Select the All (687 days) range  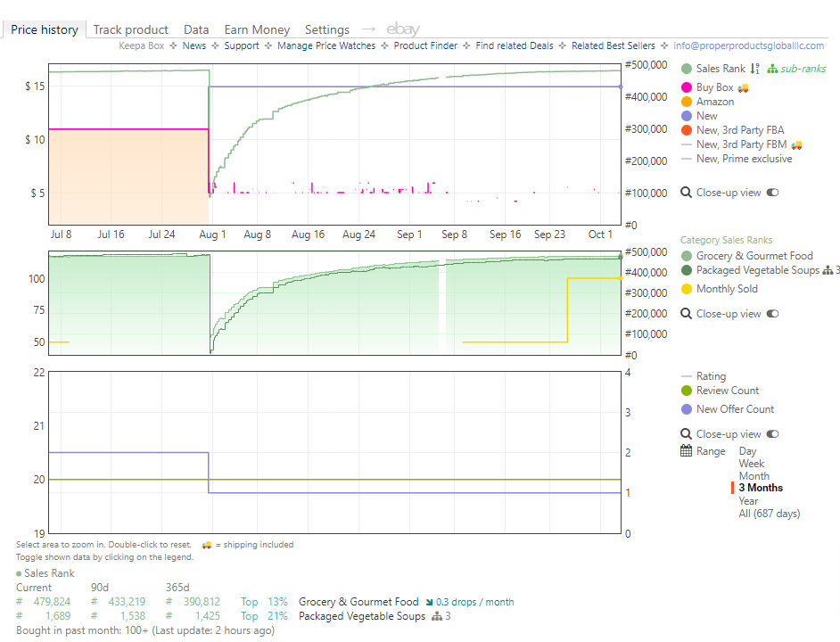pyautogui.click(x=770, y=514)
